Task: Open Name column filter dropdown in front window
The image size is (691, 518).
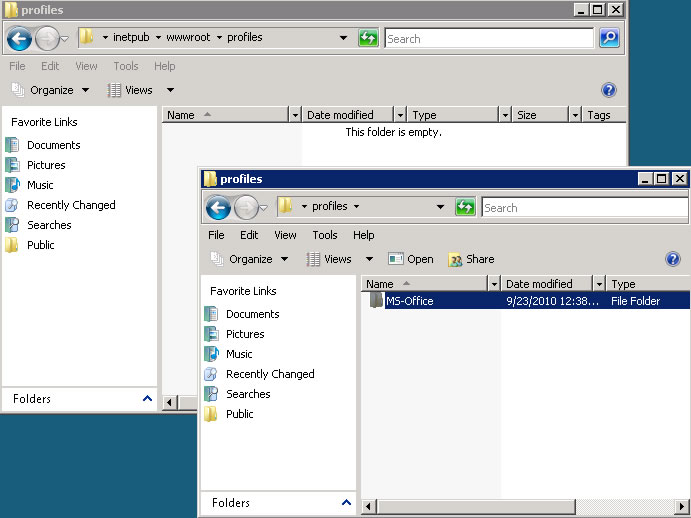Action: 494,284
